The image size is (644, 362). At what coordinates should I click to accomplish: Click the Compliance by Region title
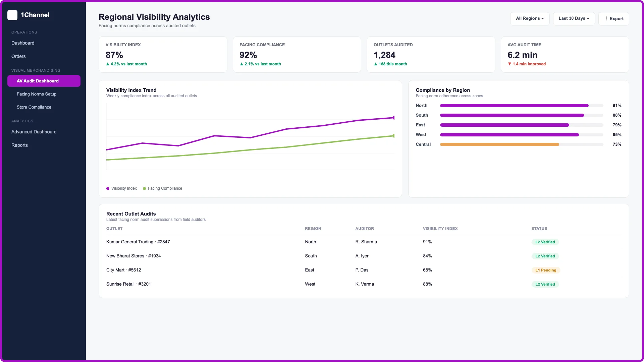(443, 90)
